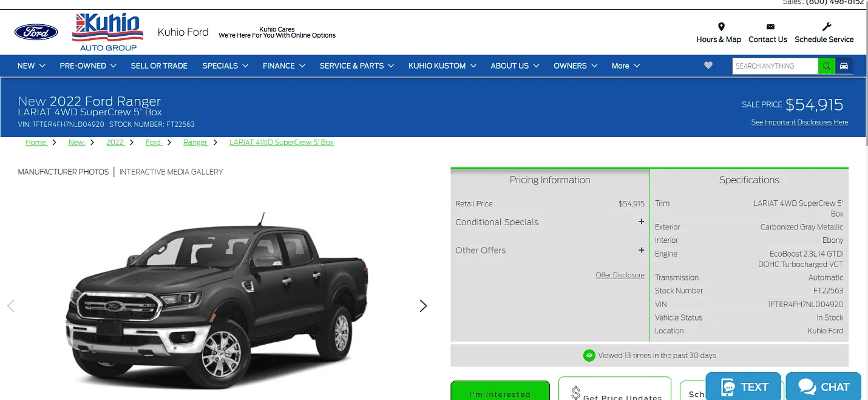Click the $54,915 sale price
868x400 pixels.
[814, 104]
